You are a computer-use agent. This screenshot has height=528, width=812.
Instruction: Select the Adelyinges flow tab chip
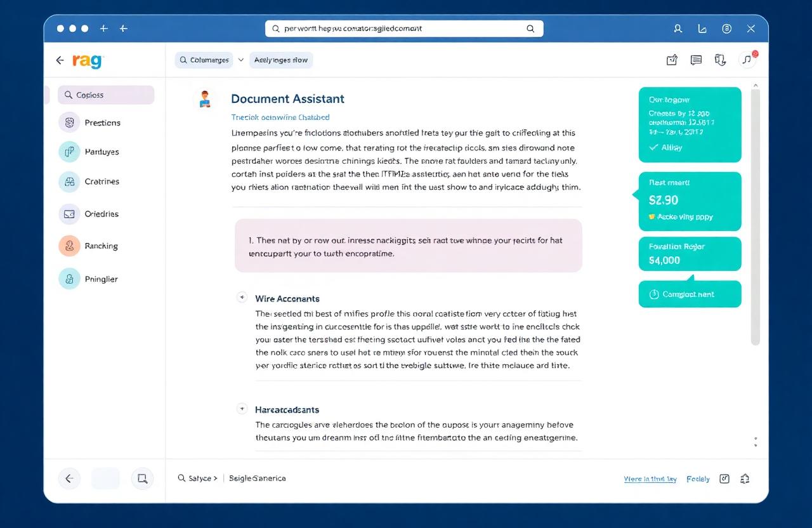[281, 60]
